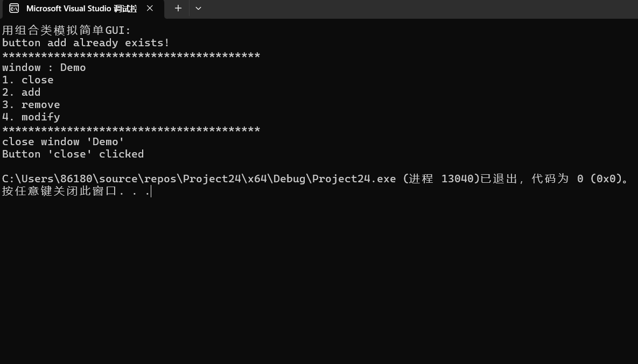638x364 pixels.
Task: Click the '用组合类模拟简单GUI:' heading line
Action: point(66,30)
